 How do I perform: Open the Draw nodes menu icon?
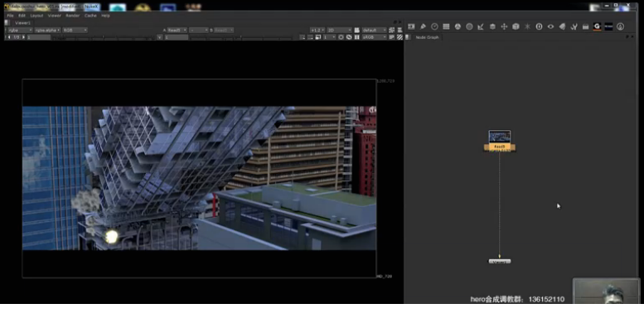click(x=423, y=27)
